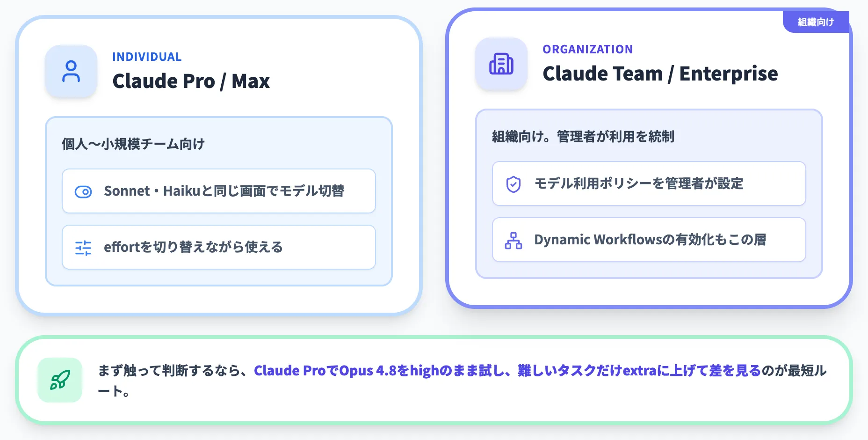Image resolution: width=868 pixels, height=440 pixels.
Task: Click the Sonnet・Haikuと同じ画面でモデル切替 row
Action: coord(219,191)
